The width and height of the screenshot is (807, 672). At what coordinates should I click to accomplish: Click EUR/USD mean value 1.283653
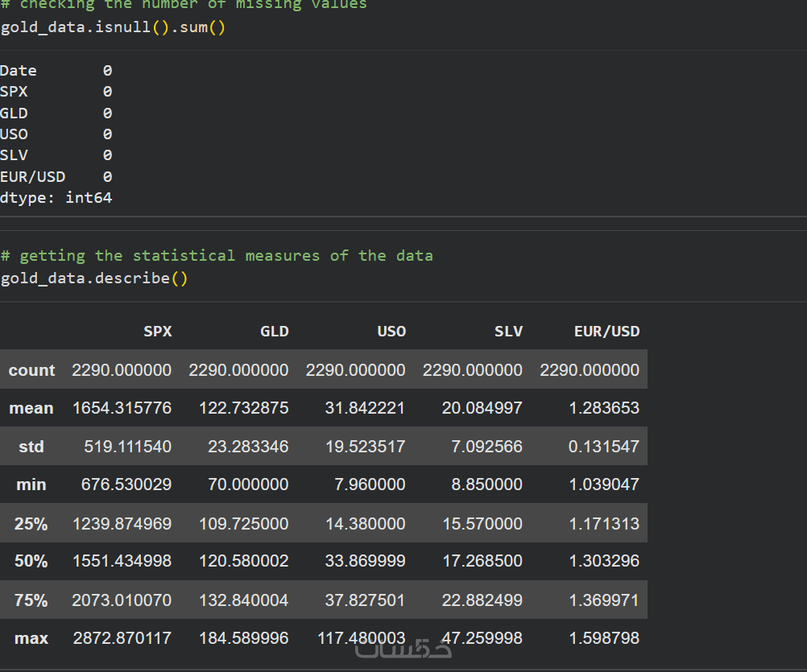pyautogui.click(x=604, y=408)
